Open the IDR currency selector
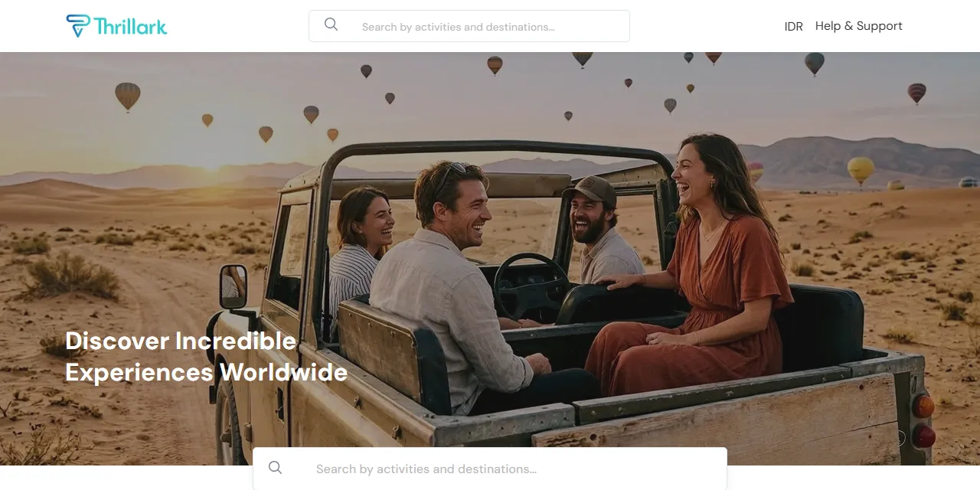The height and width of the screenshot is (490, 980). (794, 26)
